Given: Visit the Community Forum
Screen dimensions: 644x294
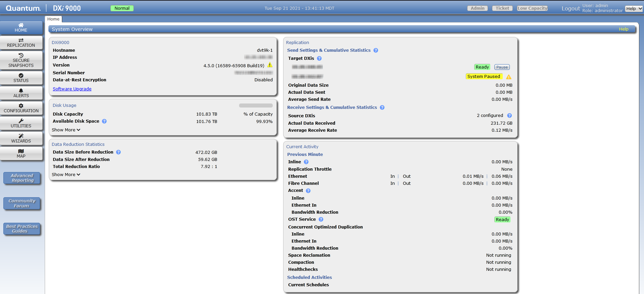Looking at the screenshot, I should 22,203.
